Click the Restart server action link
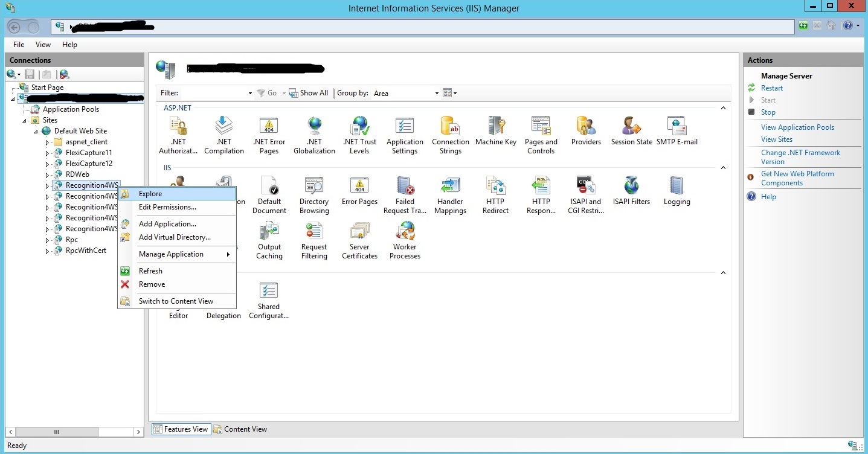The width and height of the screenshot is (868, 454). pyautogui.click(x=772, y=88)
